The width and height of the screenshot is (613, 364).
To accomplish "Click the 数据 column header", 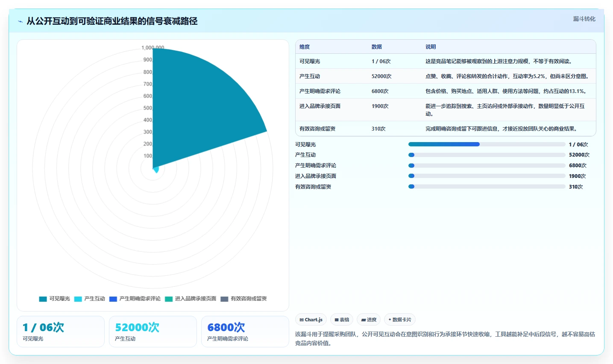I will [377, 47].
